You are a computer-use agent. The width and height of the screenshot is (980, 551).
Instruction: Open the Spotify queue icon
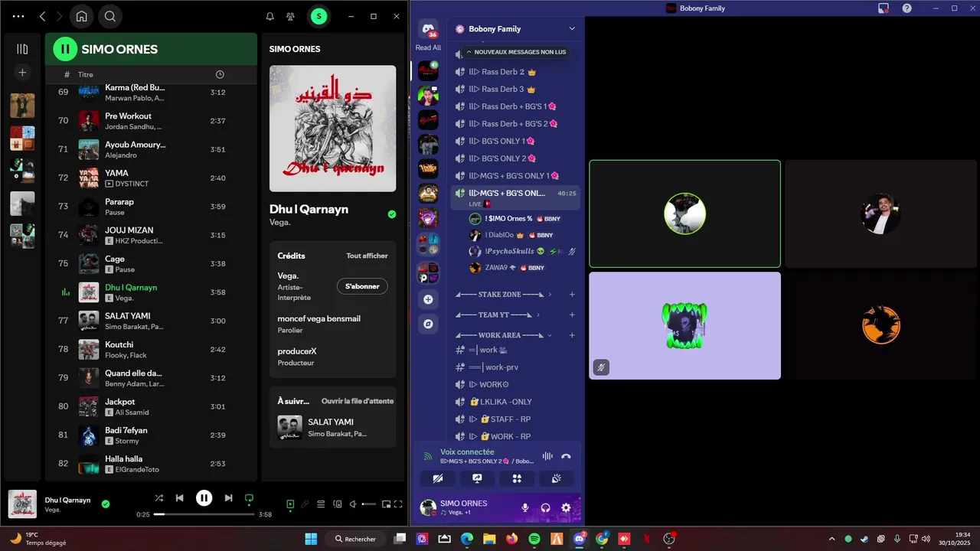point(321,504)
